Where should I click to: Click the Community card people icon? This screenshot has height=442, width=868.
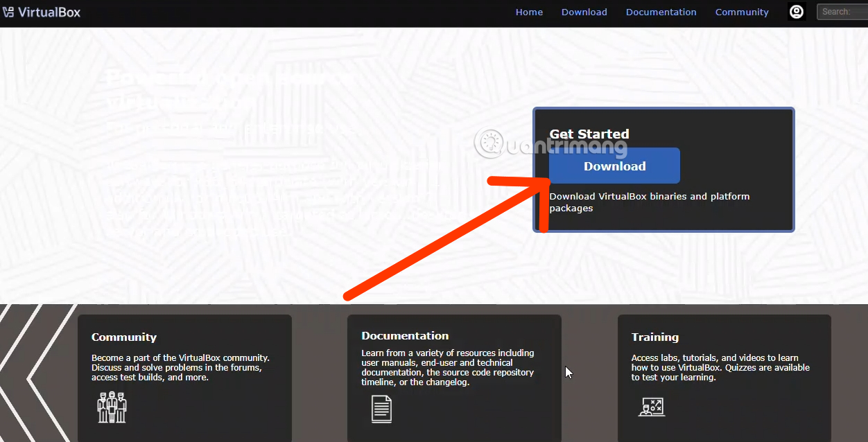(112, 407)
